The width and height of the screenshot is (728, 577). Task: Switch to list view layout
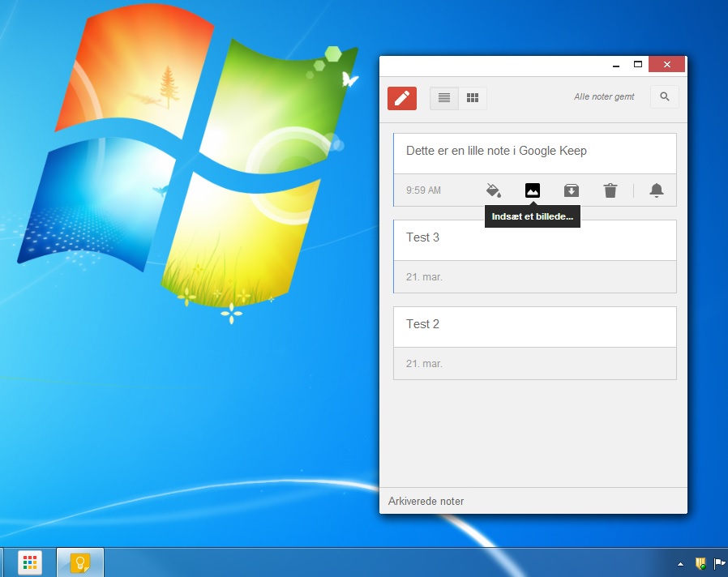click(x=444, y=97)
